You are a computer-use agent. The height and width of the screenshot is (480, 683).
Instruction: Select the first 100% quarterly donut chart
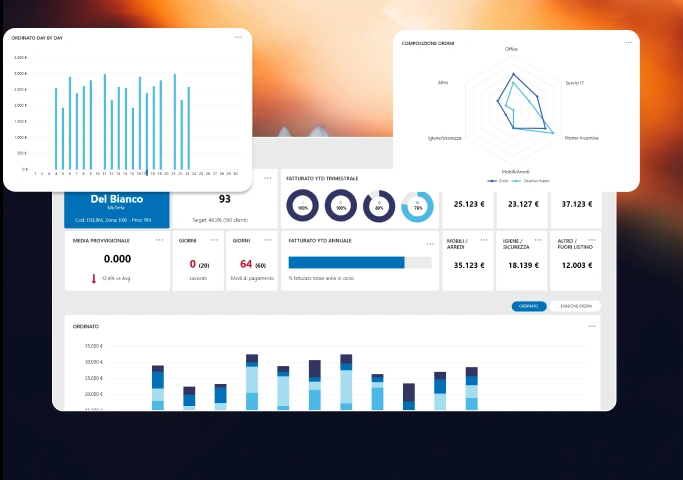(x=303, y=206)
